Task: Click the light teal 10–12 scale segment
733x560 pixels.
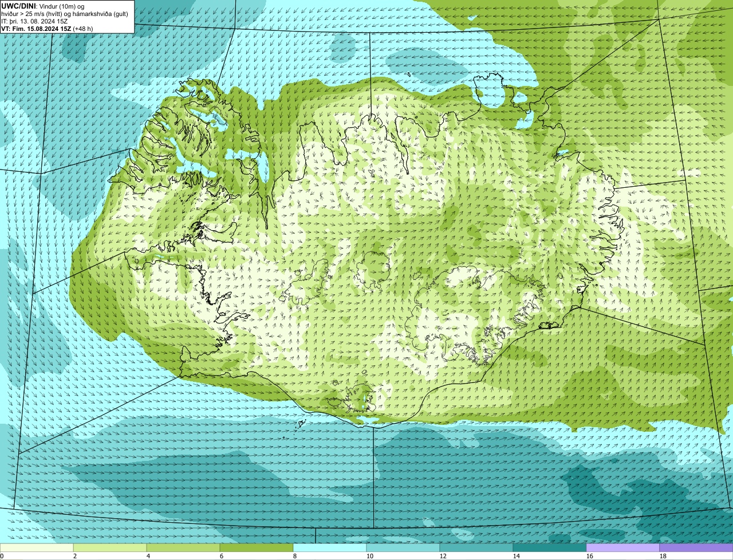Action: pos(403,548)
